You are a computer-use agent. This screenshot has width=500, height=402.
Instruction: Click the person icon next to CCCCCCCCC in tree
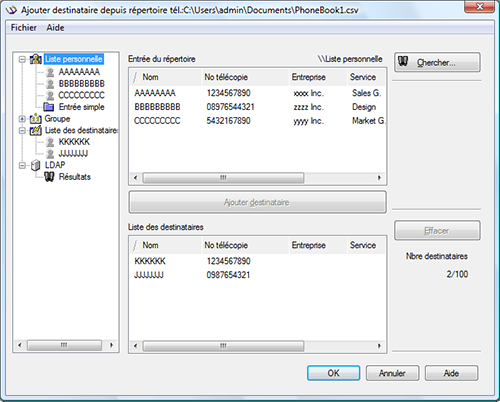(50, 96)
